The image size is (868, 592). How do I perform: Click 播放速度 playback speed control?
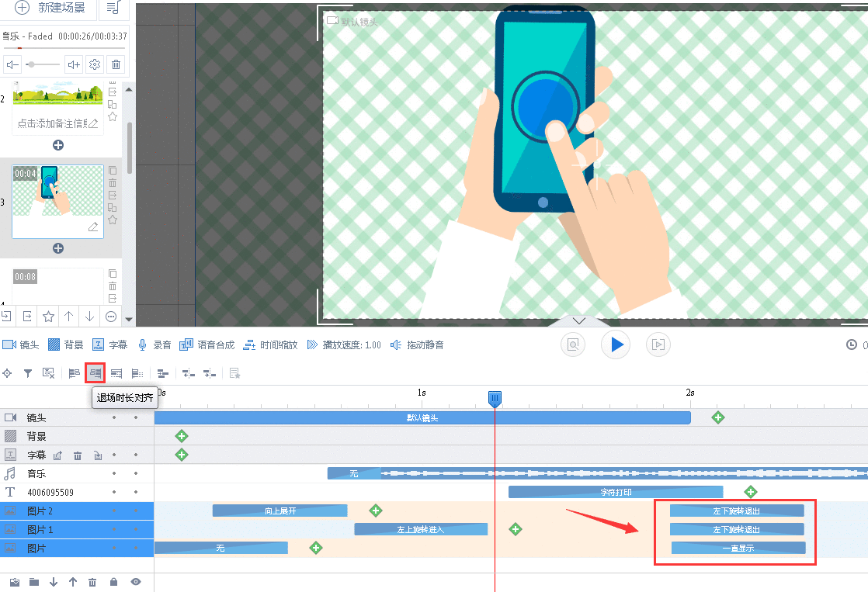coord(344,344)
